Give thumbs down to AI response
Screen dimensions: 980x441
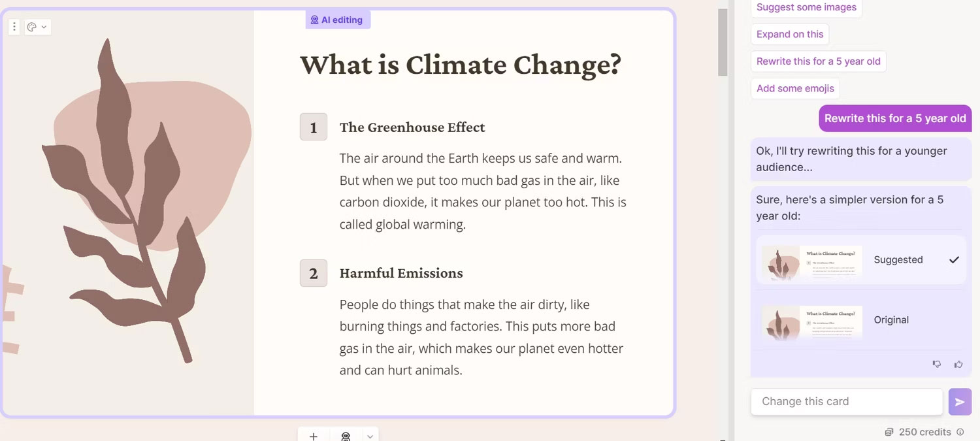coord(937,365)
